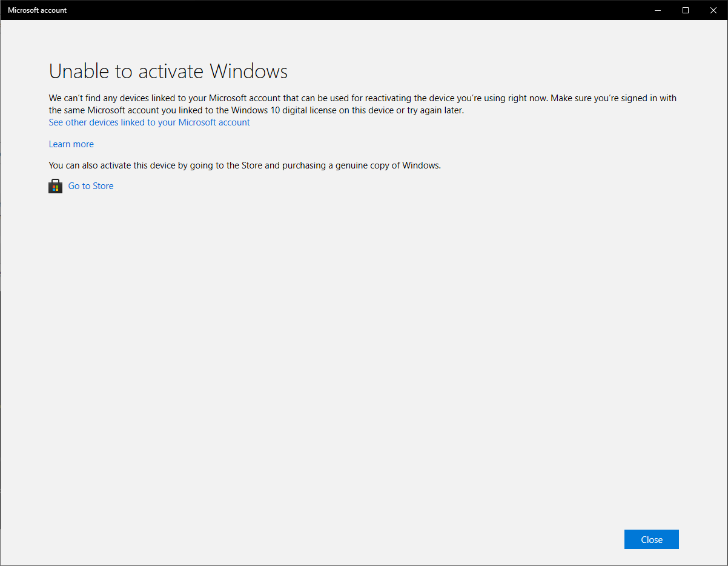The height and width of the screenshot is (566, 728).
Task: Click the 'Unable to activate Windows' heading
Action: tap(168, 72)
